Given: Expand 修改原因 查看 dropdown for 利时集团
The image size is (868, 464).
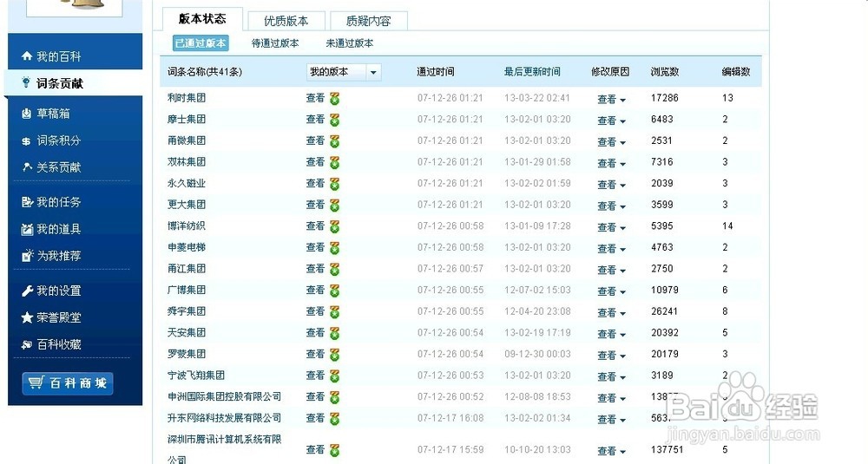Looking at the screenshot, I should 611,100.
